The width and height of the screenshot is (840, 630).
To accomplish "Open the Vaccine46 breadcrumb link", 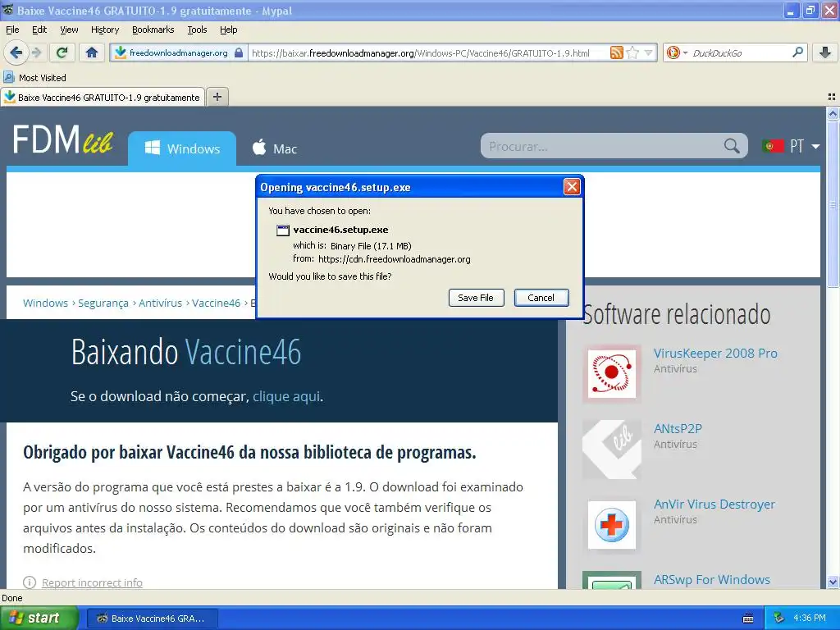I will 216,303.
